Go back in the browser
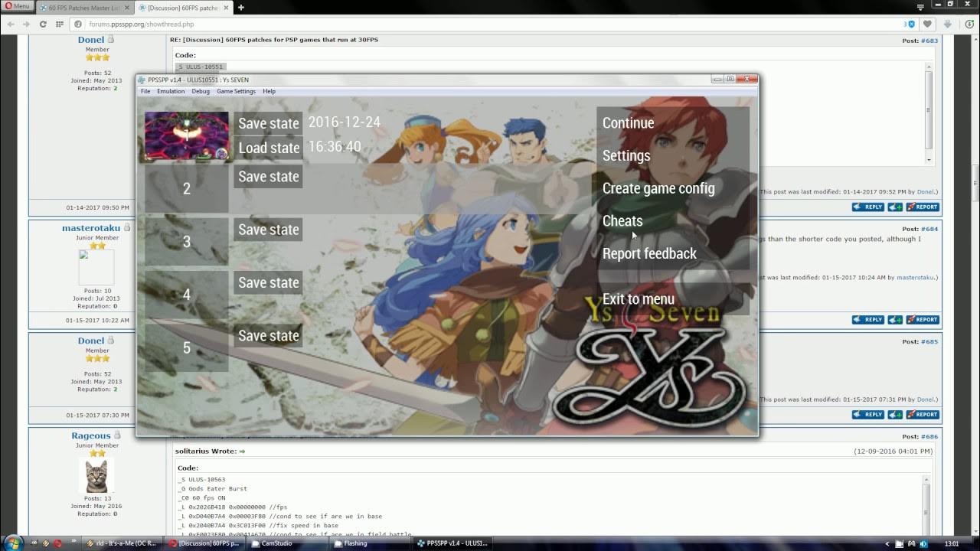 10,24
